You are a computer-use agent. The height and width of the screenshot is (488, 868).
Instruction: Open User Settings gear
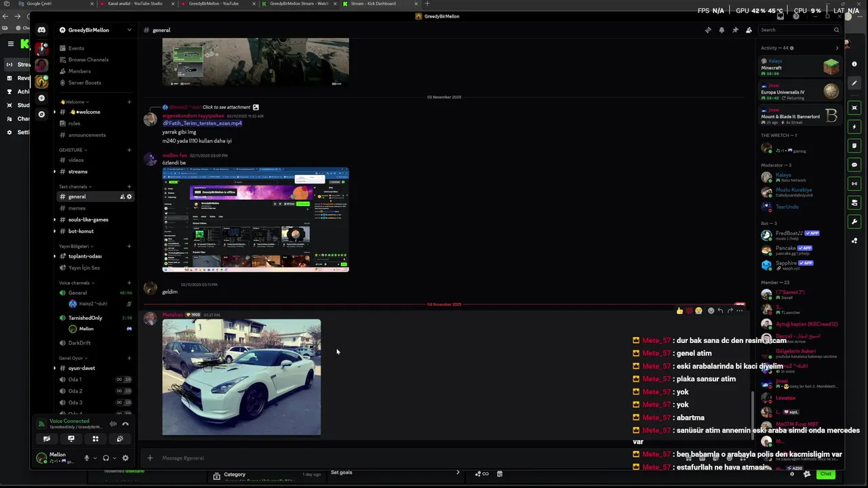coord(125,458)
